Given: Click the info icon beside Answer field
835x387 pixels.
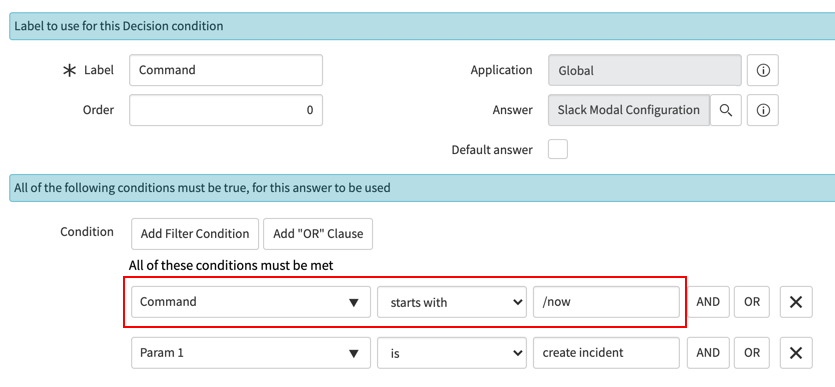Looking at the screenshot, I should pyautogui.click(x=763, y=110).
